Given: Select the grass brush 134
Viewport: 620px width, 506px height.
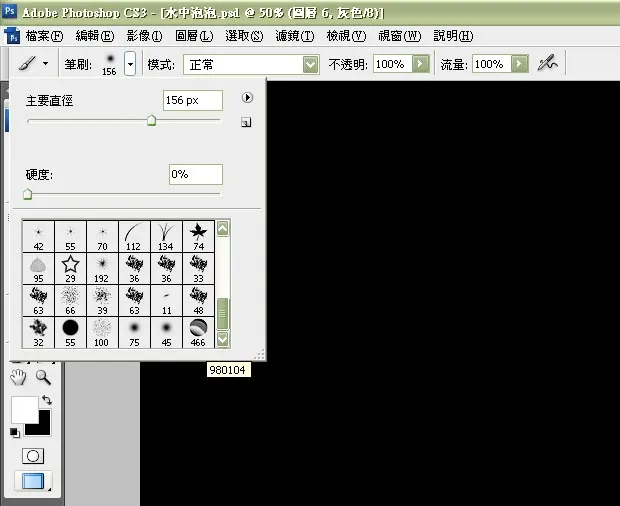Looking at the screenshot, I should pyautogui.click(x=166, y=236).
